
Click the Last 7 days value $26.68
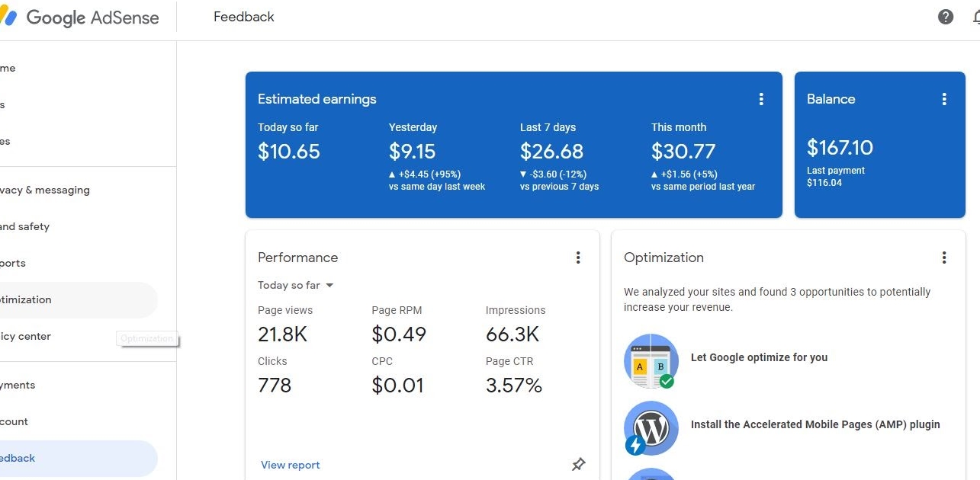tap(552, 152)
